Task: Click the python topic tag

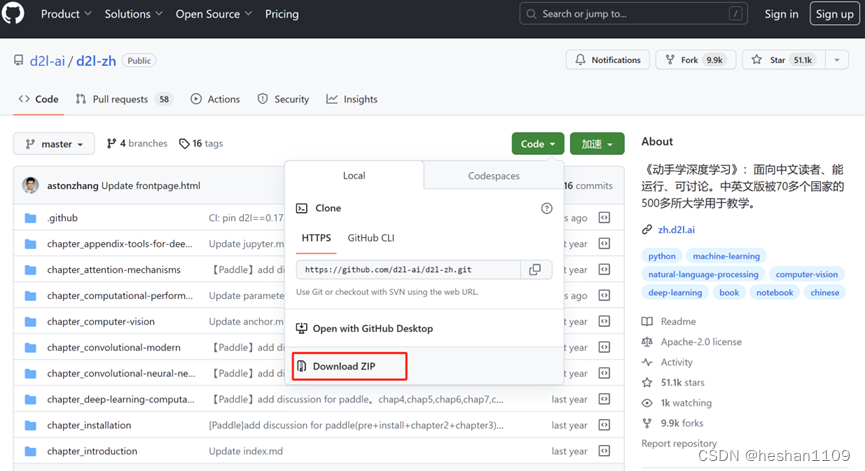Action: coord(661,256)
